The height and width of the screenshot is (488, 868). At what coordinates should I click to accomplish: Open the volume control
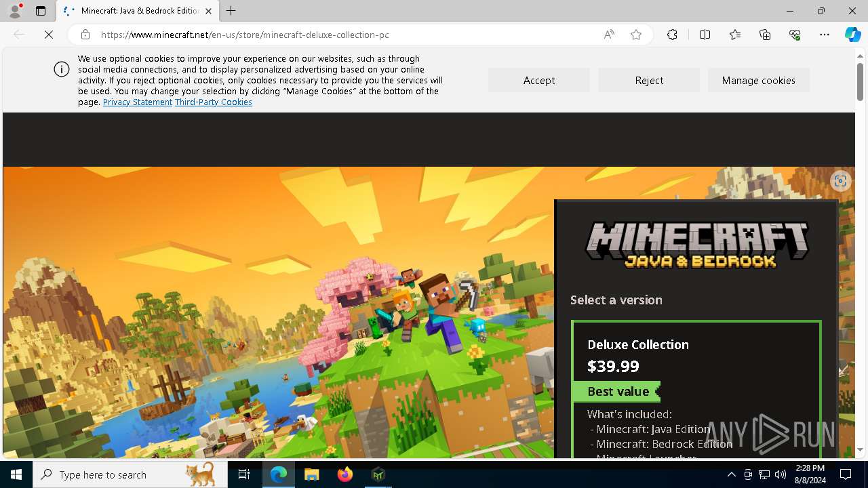(x=781, y=474)
